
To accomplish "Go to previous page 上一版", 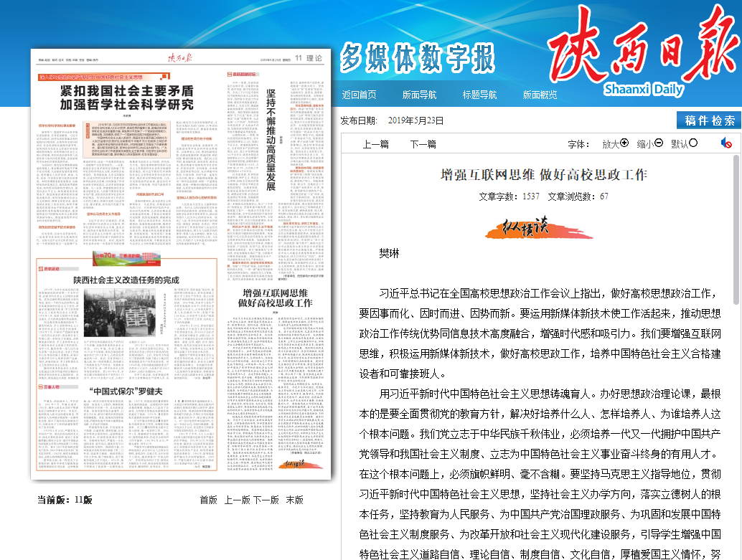I will (237, 500).
